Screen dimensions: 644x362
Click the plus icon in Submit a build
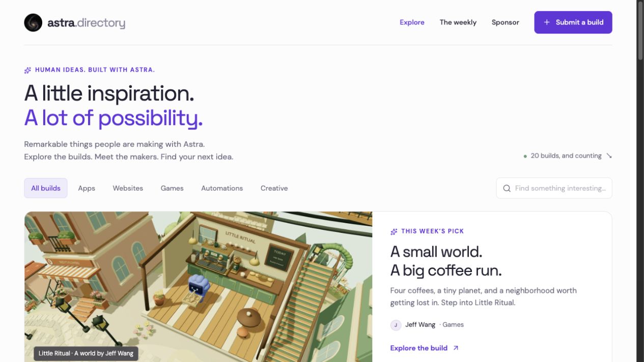pos(547,22)
